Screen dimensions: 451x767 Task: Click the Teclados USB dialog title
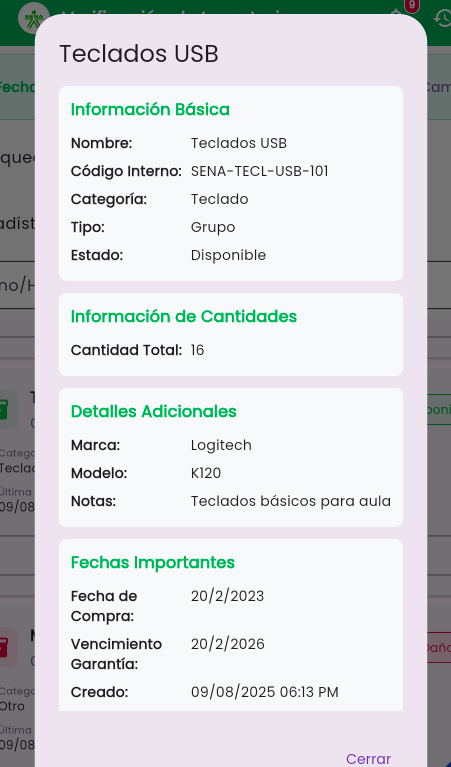click(139, 53)
